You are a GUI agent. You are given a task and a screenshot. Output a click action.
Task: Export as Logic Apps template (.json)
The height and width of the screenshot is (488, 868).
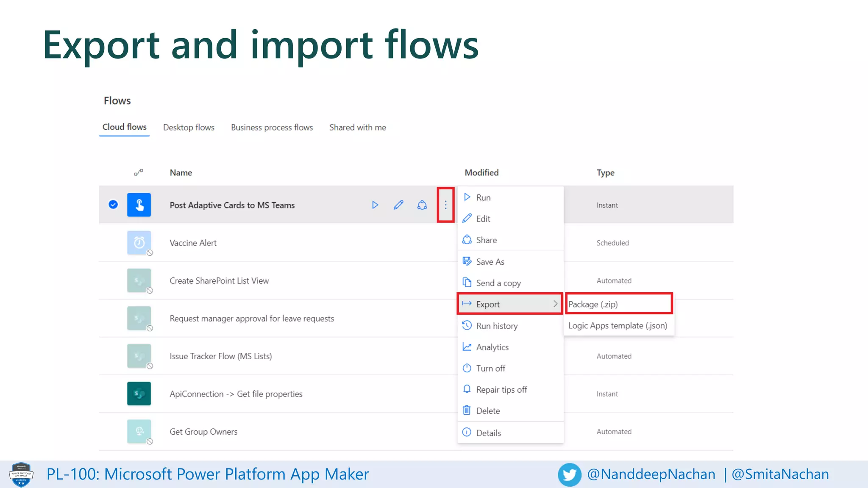[619, 325]
